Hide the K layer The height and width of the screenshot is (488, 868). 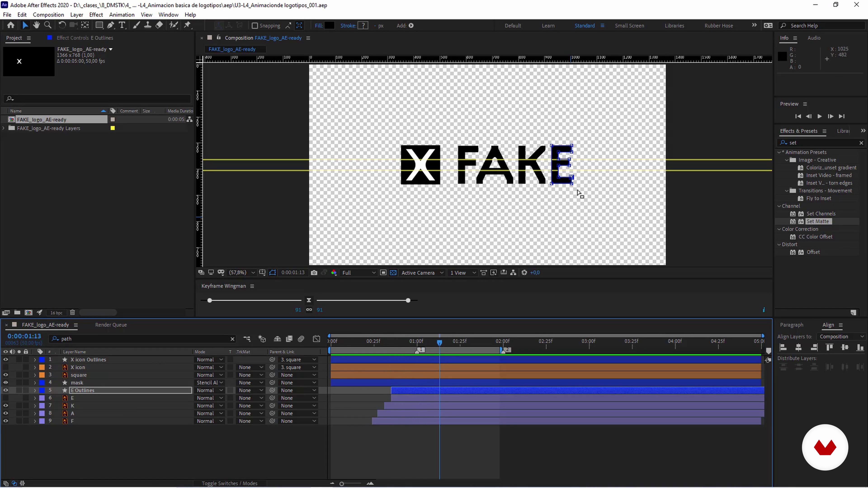5,406
